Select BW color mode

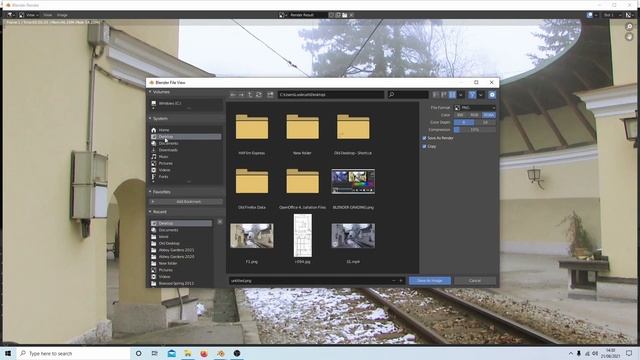coord(460,115)
